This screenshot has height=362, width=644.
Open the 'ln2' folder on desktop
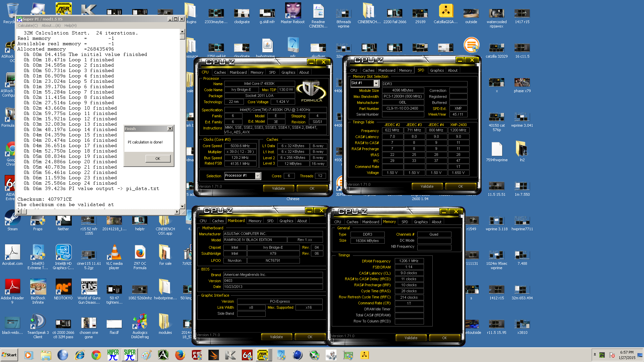522,150
